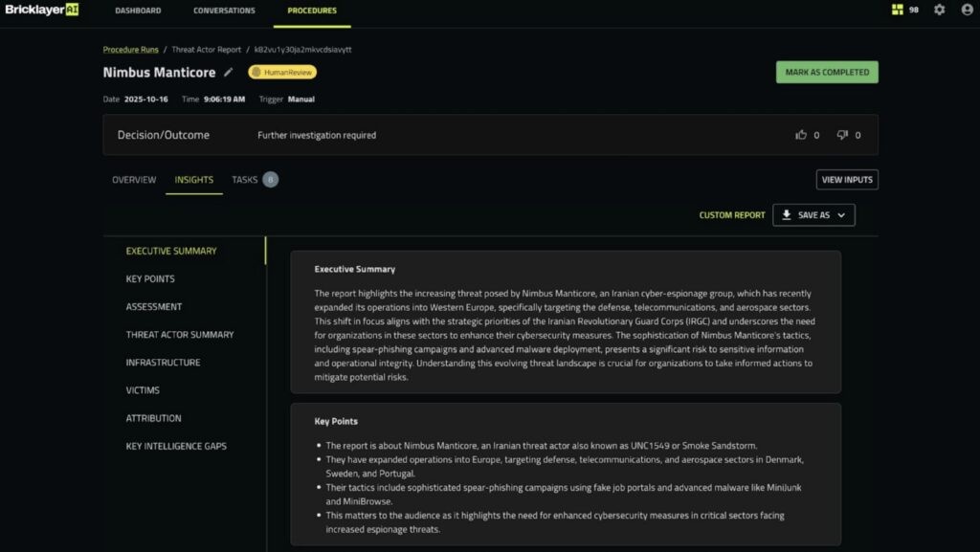Click the pencil icon to rename Nimbus Manticore

click(228, 73)
